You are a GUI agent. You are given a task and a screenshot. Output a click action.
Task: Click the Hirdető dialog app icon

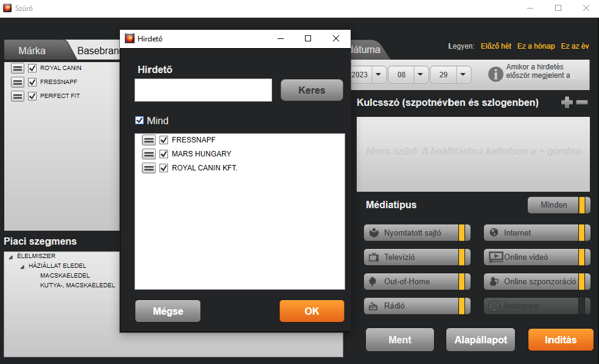pos(130,38)
